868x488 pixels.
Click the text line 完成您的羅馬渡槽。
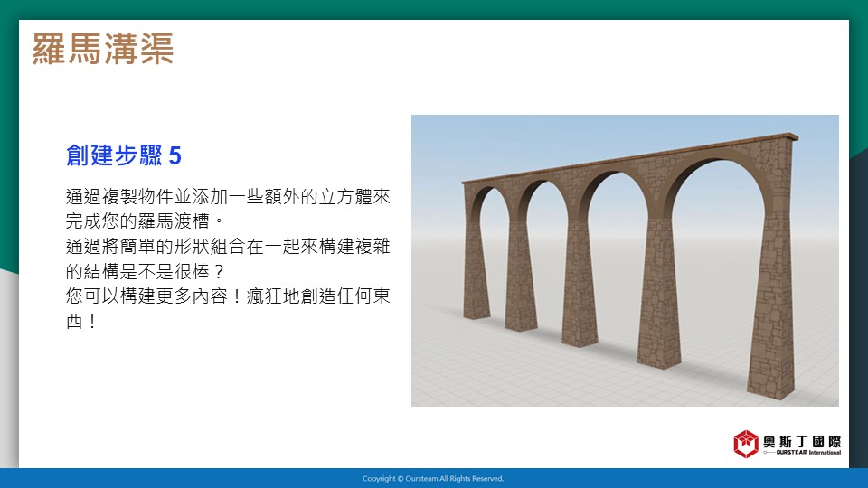click(x=146, y=221)
